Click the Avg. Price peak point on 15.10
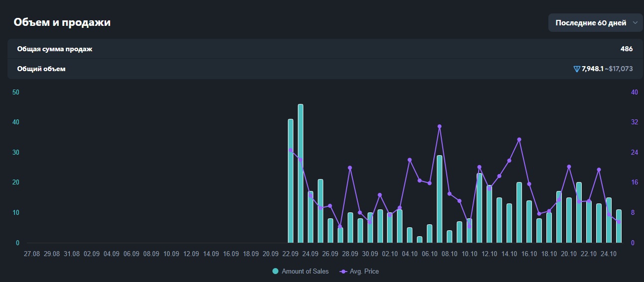Image resolution: width=644 pixels, height=282 pixels. (x=519, y=140)
